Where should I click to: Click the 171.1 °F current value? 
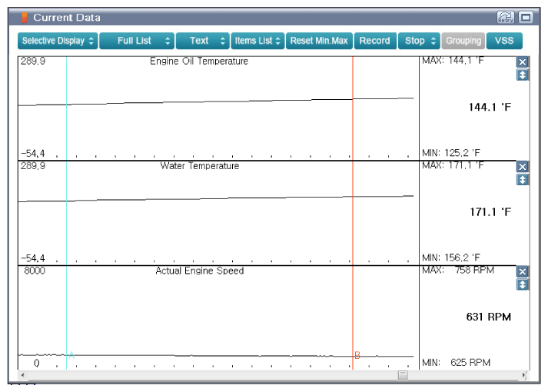(x=490, y=211)
